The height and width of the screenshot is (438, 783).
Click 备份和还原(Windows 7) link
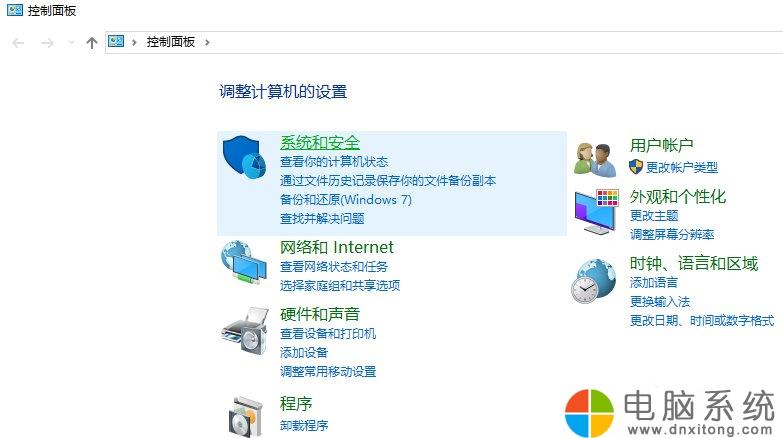346,200
